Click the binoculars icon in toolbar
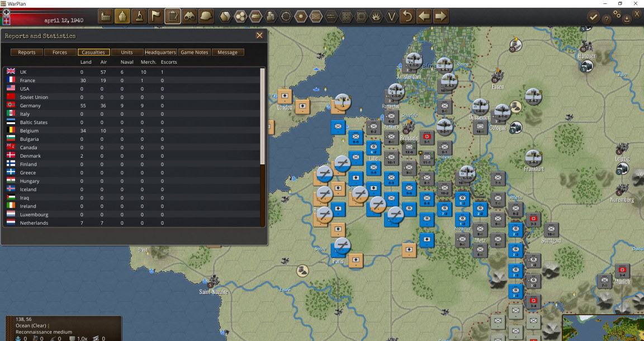644x341 pixels. (x=190, y=17)
